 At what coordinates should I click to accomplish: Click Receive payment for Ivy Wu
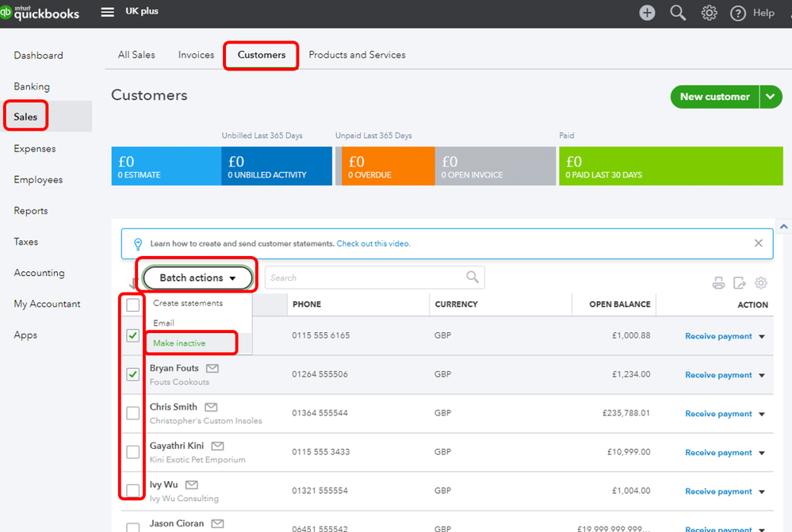pyautogui.click(x=718, y=492)
